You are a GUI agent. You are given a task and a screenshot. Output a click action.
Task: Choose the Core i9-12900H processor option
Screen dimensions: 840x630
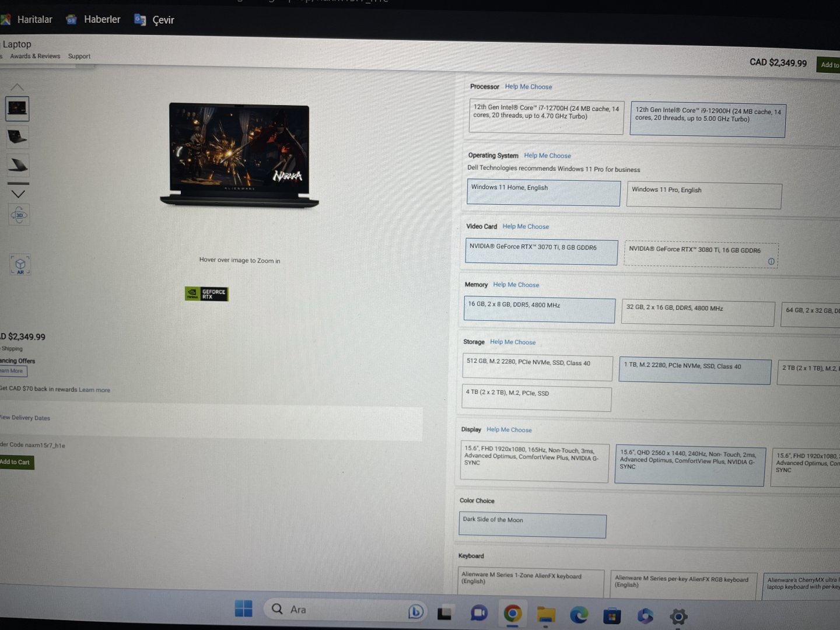[708, 120]
